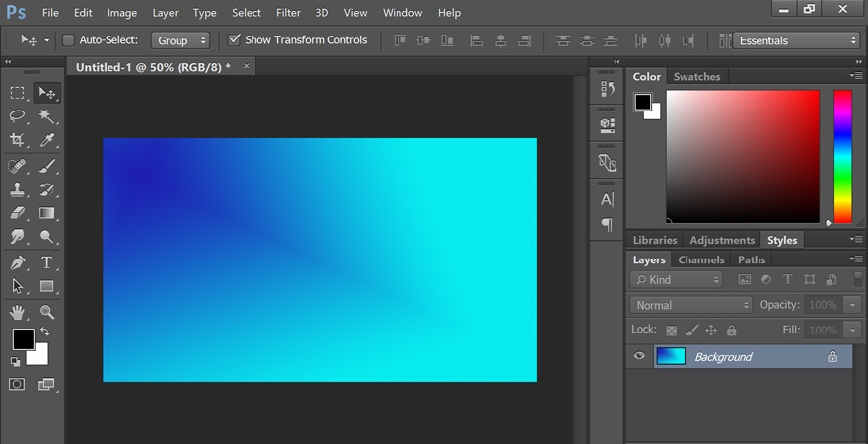This screenshot has height=444, width=868.
Task: Hide the Background layer with eye icon
Action: pos(639,356)
